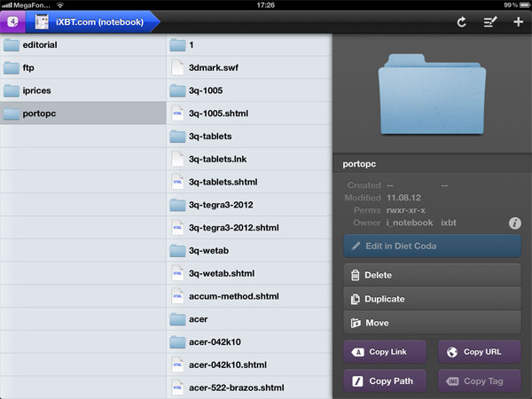Delete the portopc folder
The image size is (532, 399).
click(x=433, y=275)
